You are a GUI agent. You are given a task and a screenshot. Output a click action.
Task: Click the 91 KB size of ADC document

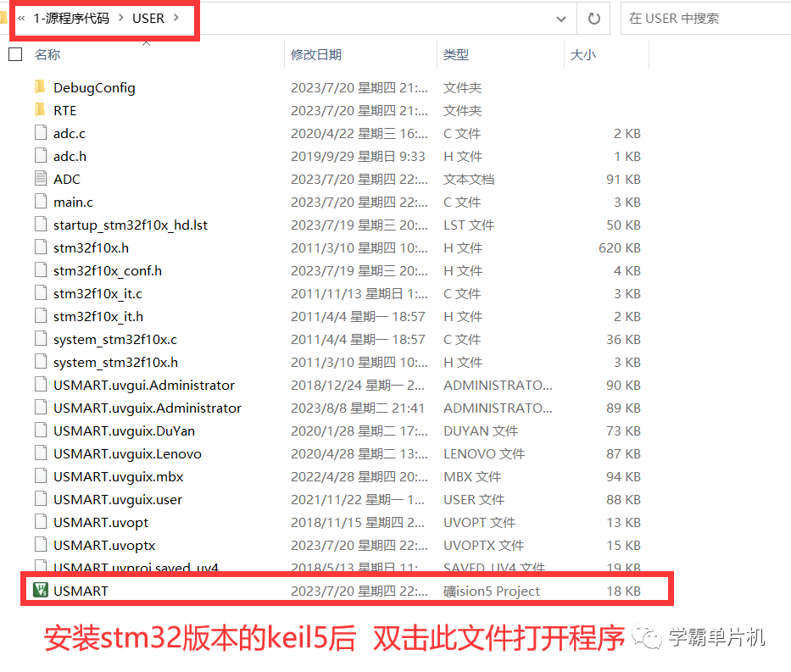coord(623,180)
